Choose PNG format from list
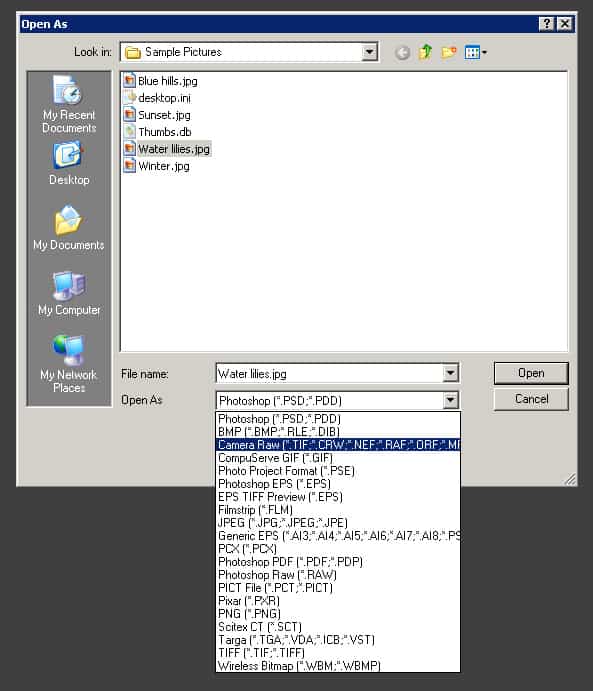This screenshot has height=691, width=593. (338, 613)
